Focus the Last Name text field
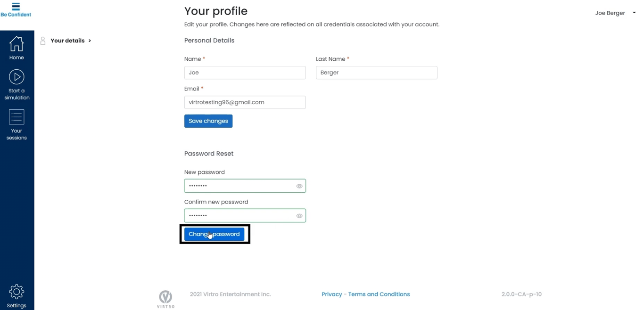 pos(376,73)
